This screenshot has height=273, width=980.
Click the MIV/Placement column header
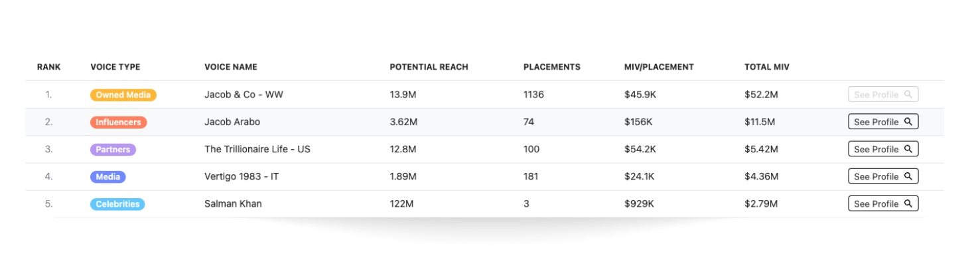[659, 67]
